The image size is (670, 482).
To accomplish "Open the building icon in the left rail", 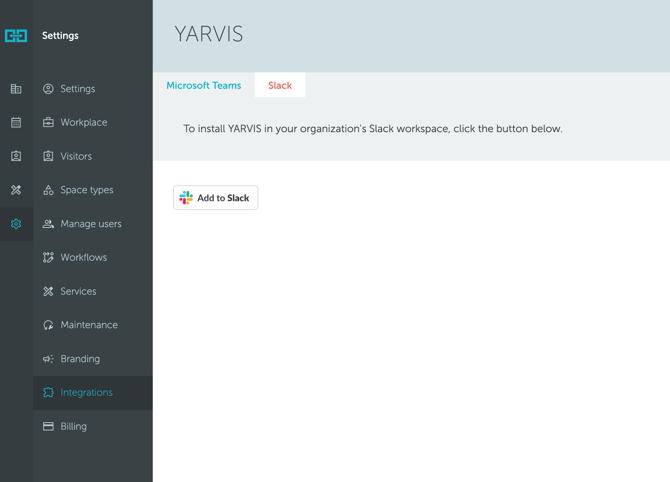I will (x=16, y=89).
